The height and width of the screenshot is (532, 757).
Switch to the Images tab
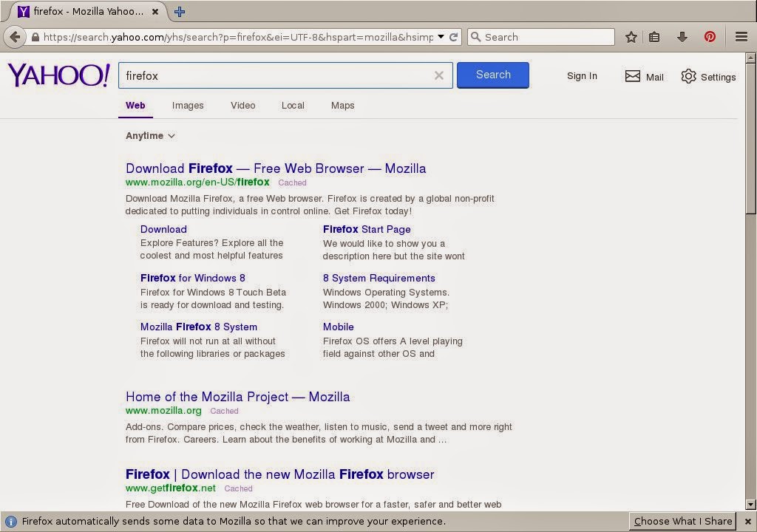point(188,105)
